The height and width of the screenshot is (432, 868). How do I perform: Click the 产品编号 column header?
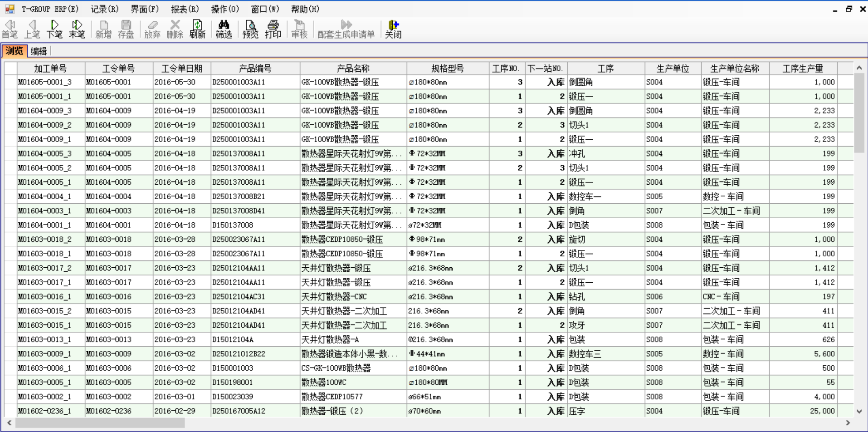[255, 69]
